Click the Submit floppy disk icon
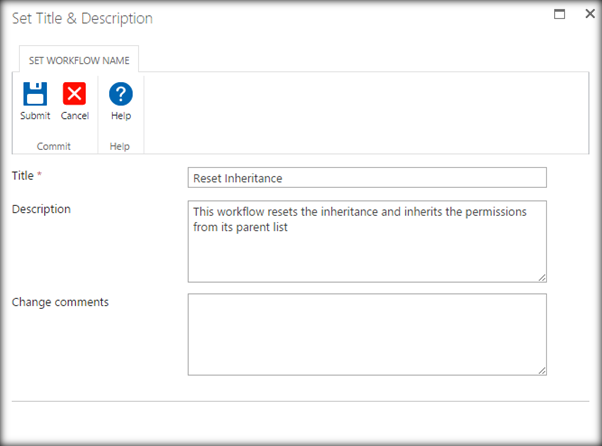602x446 pixels. 35,94
